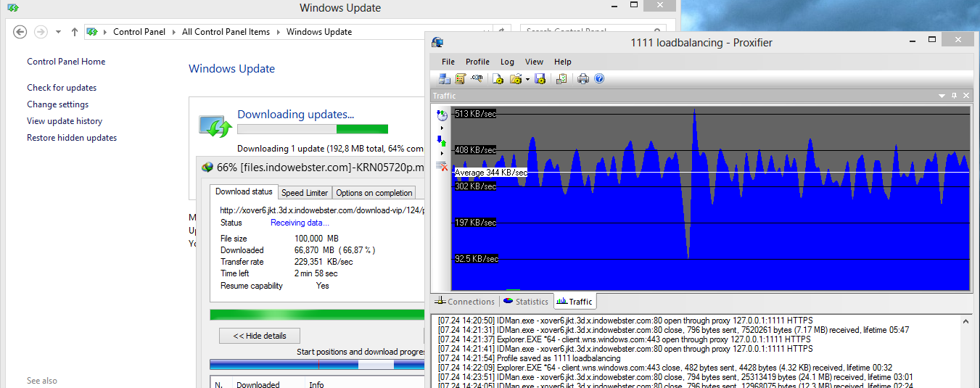Open Control Panel Home link
This screenshot has width=980, height=388.
66,62
